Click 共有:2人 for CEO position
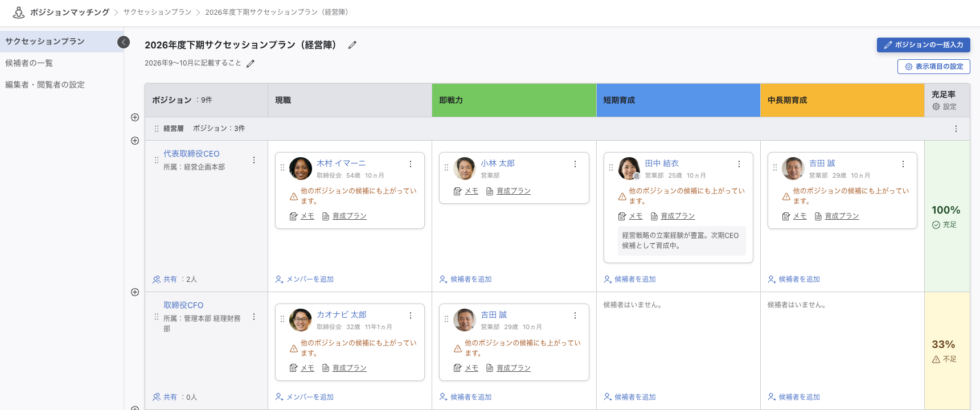Screen dimensions: 980x410 coord(175,280)
